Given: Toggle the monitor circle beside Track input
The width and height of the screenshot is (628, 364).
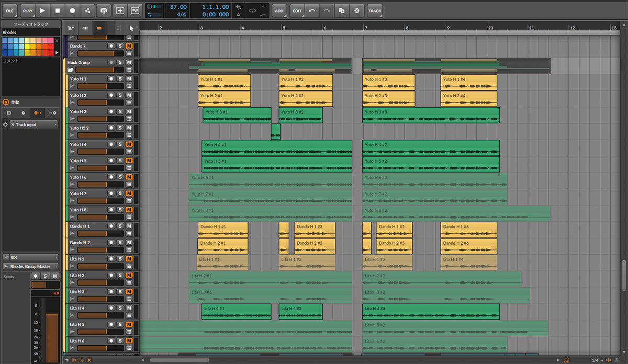Looking at the screenshot, I should [5, 124].
